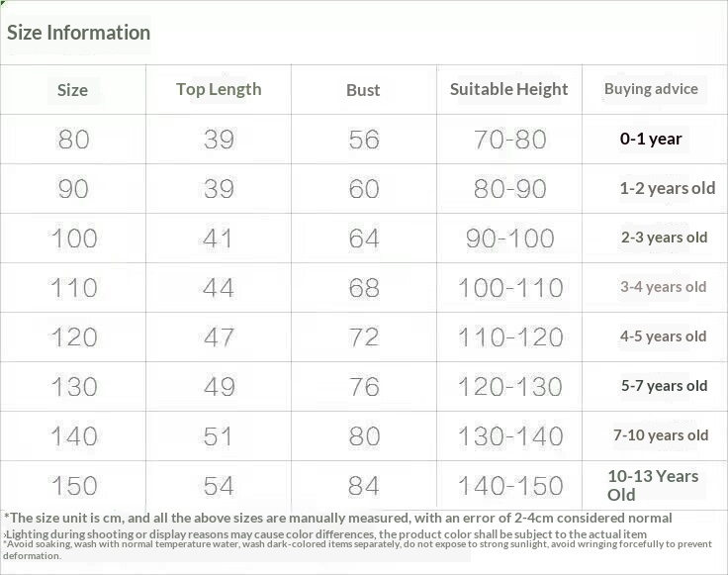Click the bust value 64 cell
Viewport: 728px width, 575px height.
pyautogui.click(x=364, y=239)
